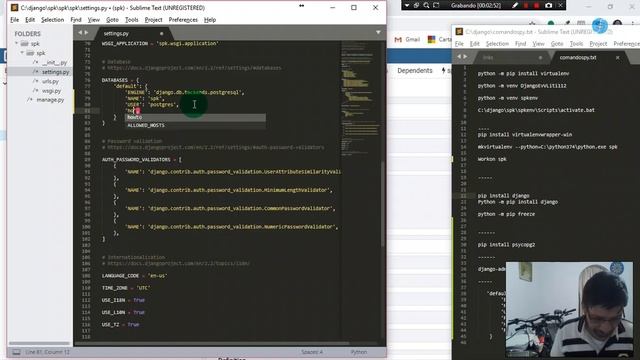The image size is (640, 360).
Task: Open the Edit menu in settings.py window
Action: coord(30,20)
